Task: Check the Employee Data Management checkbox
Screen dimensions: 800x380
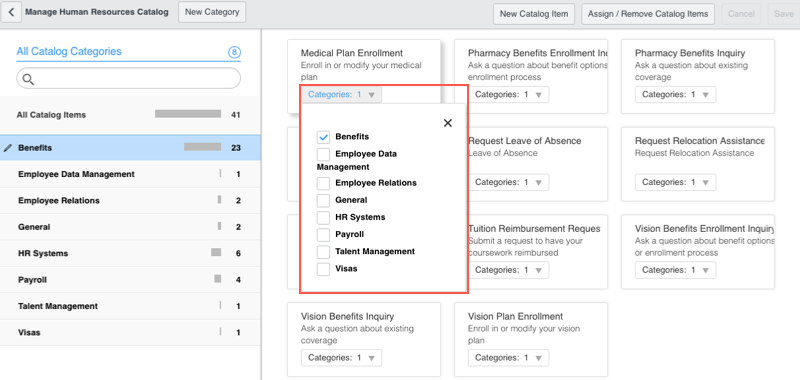Action: pyautogui.click(x=323, y=154)
